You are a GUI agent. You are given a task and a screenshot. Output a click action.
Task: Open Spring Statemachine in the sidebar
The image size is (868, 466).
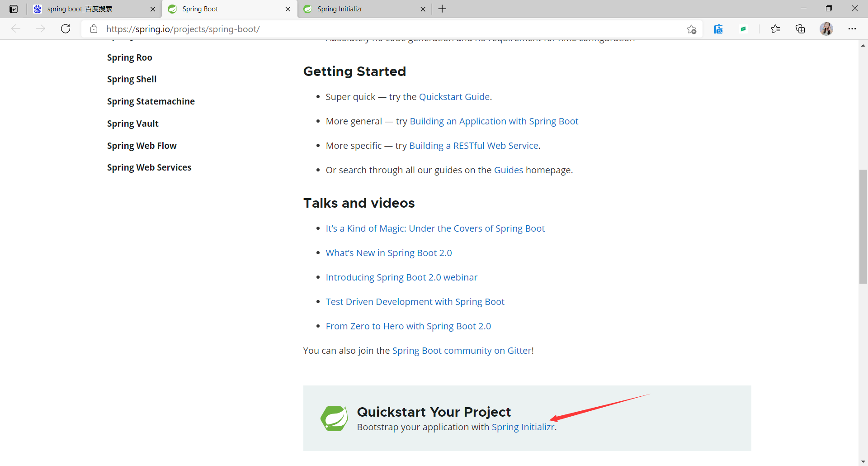tap(151, 101)
